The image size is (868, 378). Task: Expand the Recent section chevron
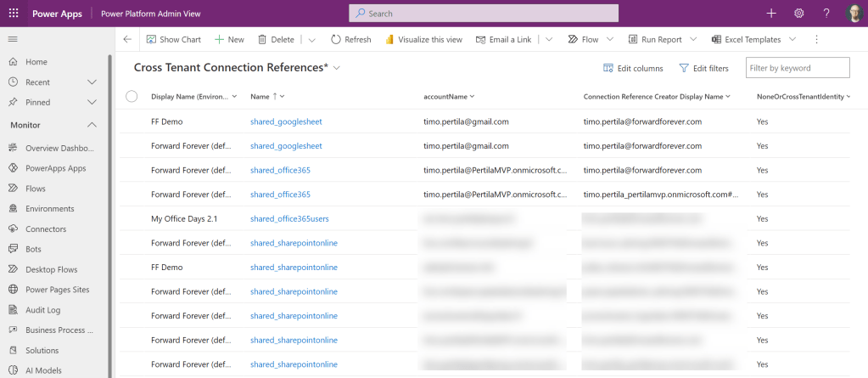tap(92, 82)
